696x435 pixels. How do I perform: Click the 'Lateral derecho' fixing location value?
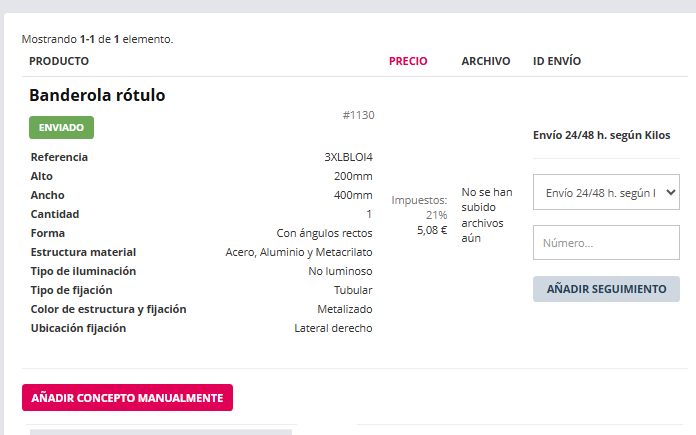click(x=333, y=328)
